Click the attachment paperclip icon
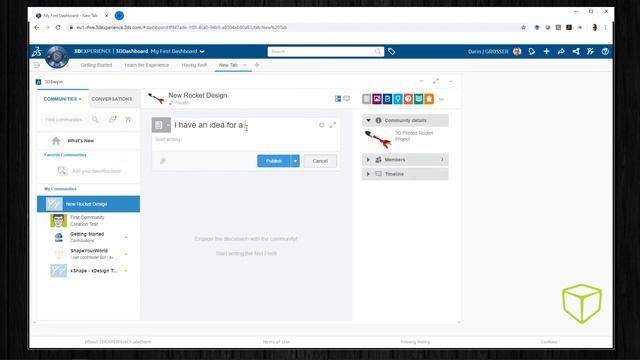 click(162, 161)
